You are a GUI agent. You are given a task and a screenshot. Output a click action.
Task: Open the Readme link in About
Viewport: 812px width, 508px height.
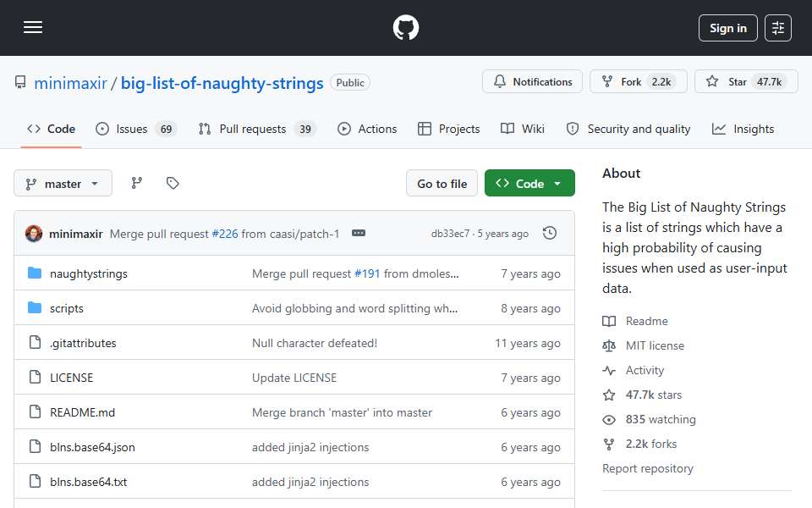point(646,322)
